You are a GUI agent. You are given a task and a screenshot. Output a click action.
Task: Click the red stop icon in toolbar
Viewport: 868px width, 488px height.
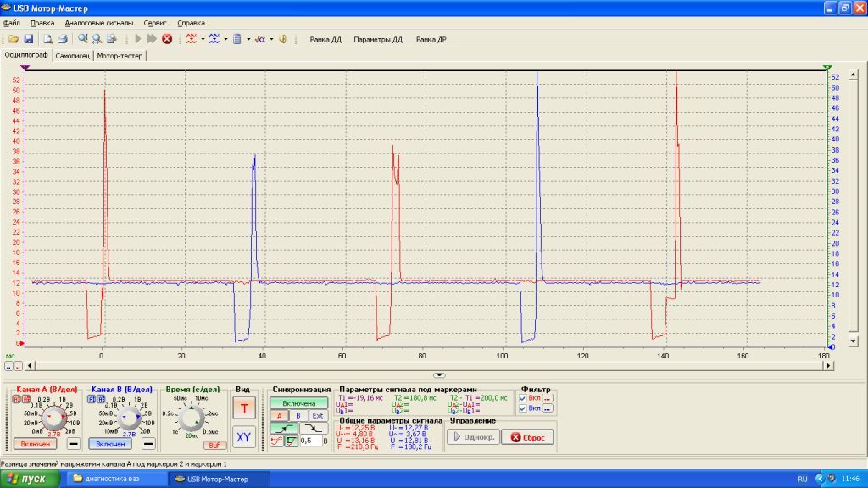[167, 39]
